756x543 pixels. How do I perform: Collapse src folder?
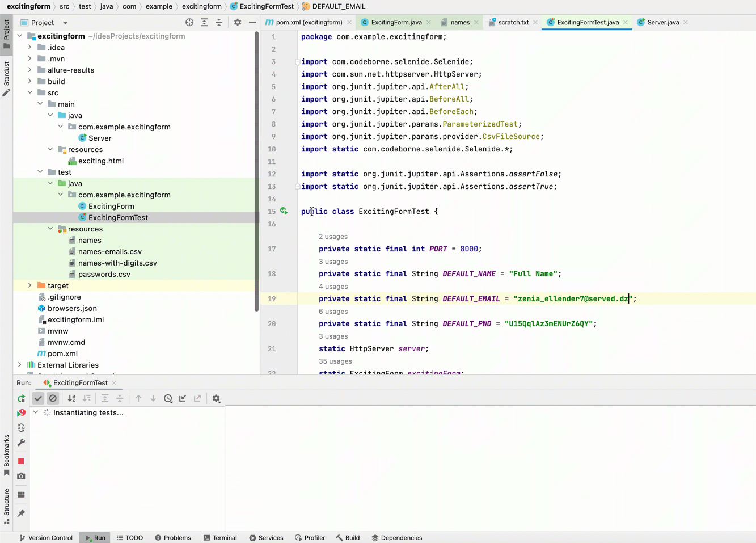(x=30, y=92)
